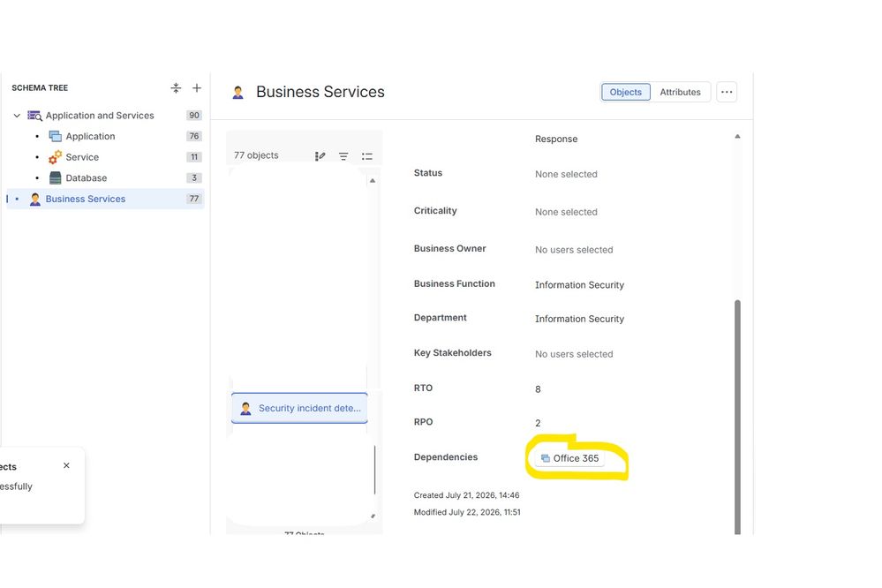Image resolution: width=882 pixels, height=588 pixels.
Task: Click Business Function Information Security value
Action: coord(579,284)
